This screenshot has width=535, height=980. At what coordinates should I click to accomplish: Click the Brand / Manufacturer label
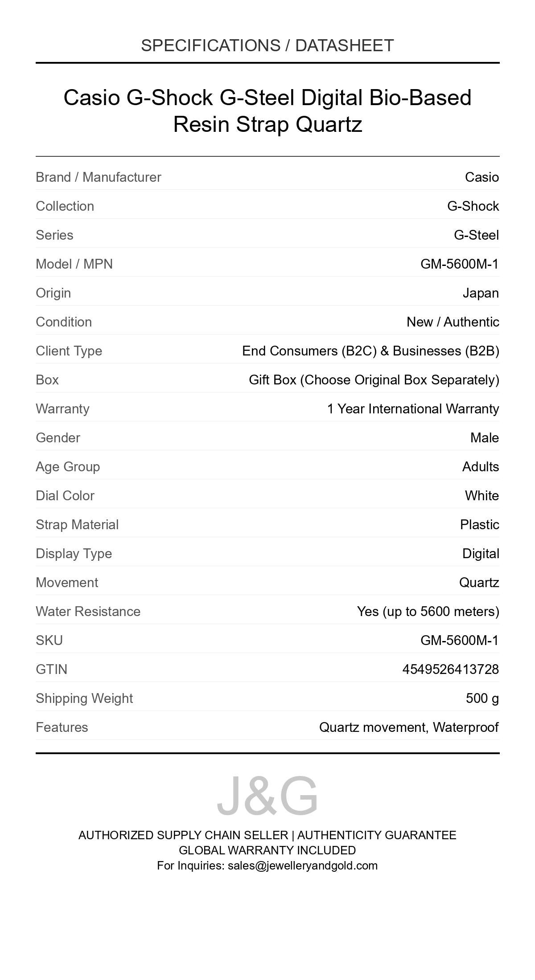(99, 177)
